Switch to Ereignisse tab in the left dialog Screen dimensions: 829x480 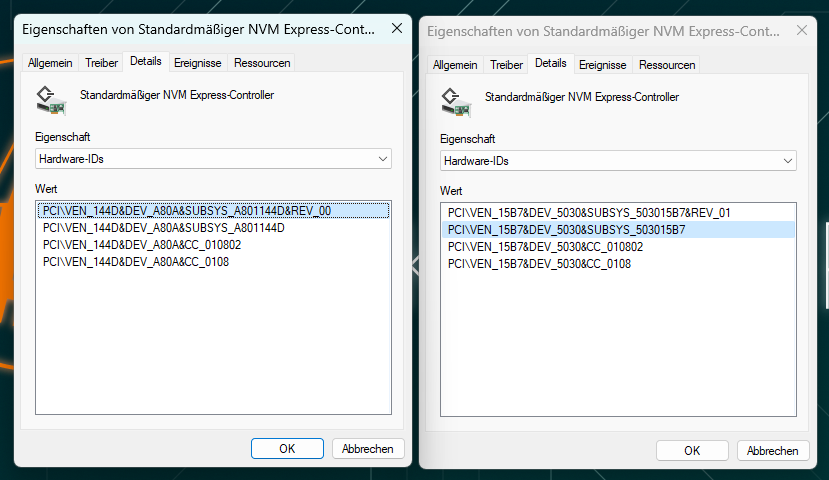pos(198,63)
